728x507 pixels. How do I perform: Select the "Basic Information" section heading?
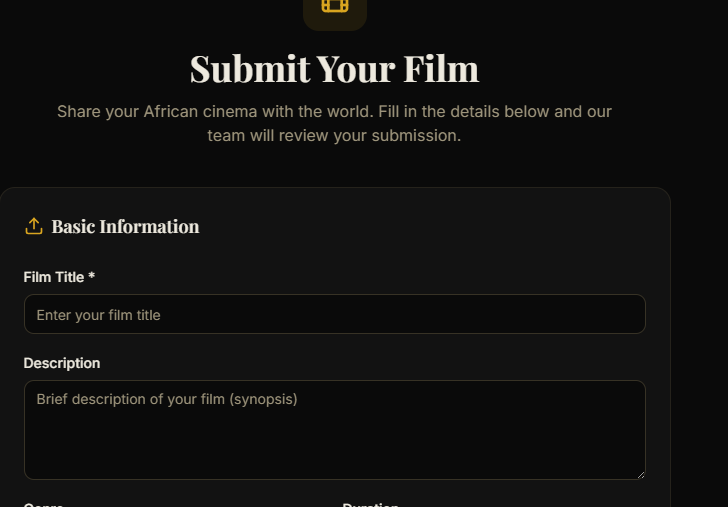tap(125, 227)
